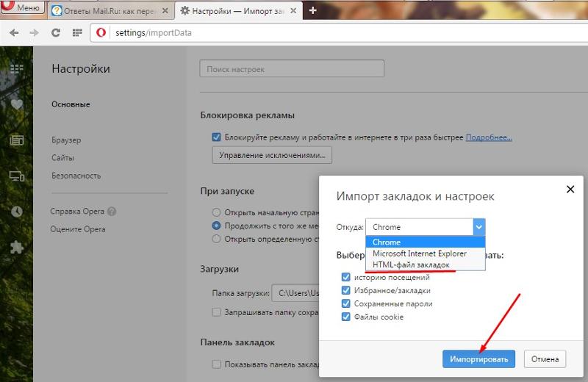
Task: Uncheck Избранное/закладки checkbox
Action: pyautogui.click(x=345, y=290)
